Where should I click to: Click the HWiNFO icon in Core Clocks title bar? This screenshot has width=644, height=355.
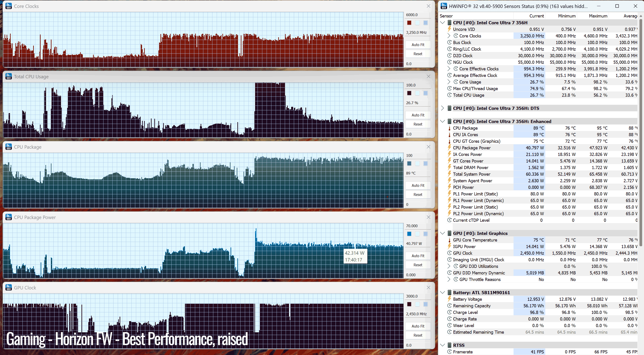[x=8, y=6]
